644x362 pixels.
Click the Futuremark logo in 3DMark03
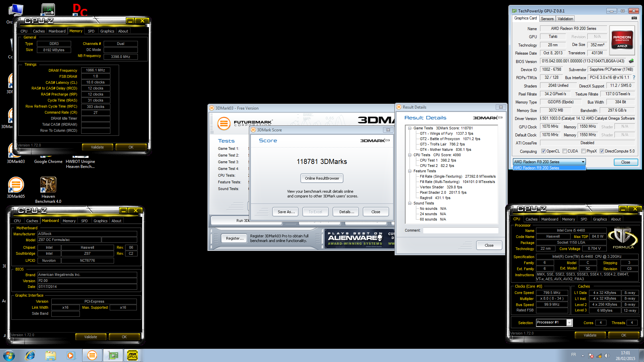245,123
